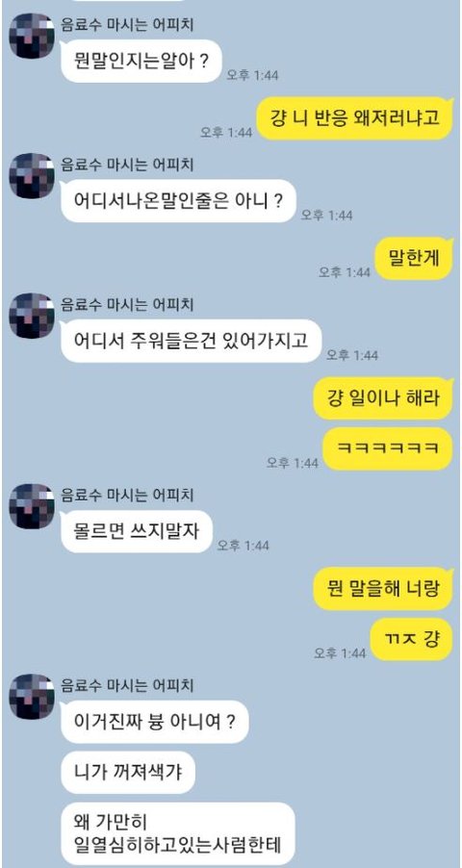Image resolution: width=462 pixels, height=868 pixels.
Task: Select the message '이거진짜 븅 아니여 ?'
Action: click(x=155, y=722)
